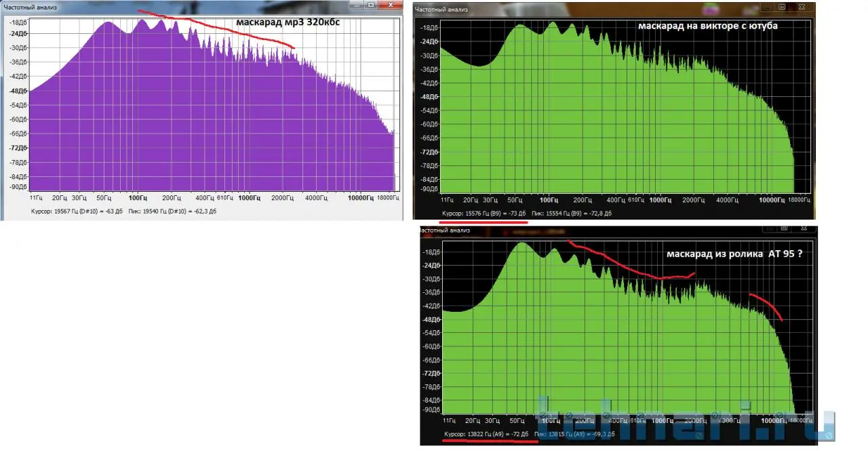868x463 pixels.
Task: Click the '1000Гц' axis label in the purple window
Action: pyautogui.click(x=250, y=198)
